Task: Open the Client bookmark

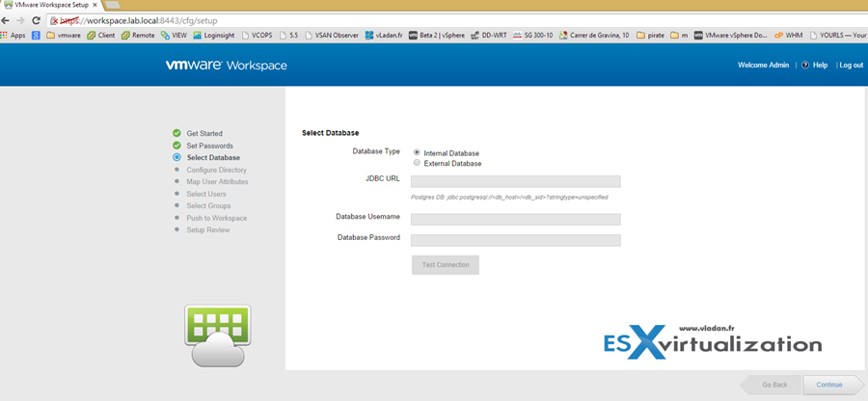Action: pos(101,35)
